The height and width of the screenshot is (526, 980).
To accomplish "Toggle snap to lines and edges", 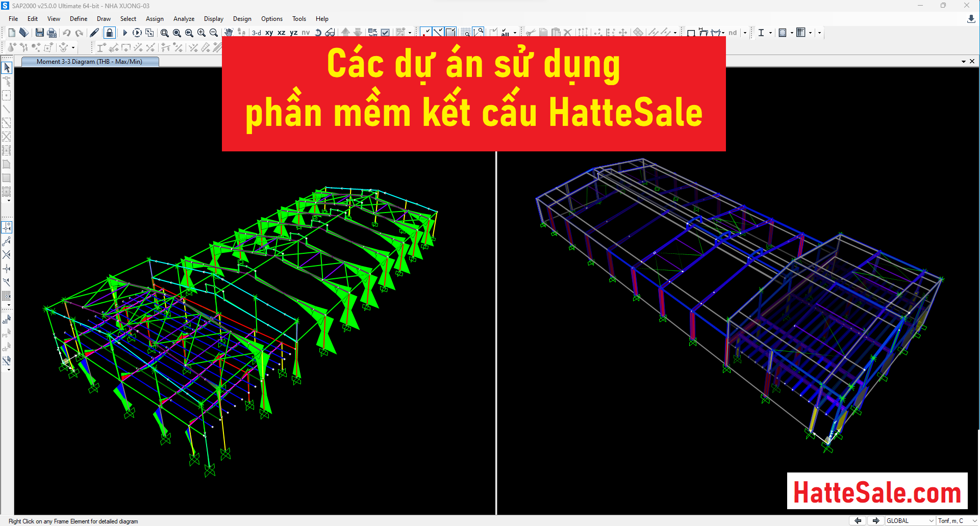I will pos(7,282).
